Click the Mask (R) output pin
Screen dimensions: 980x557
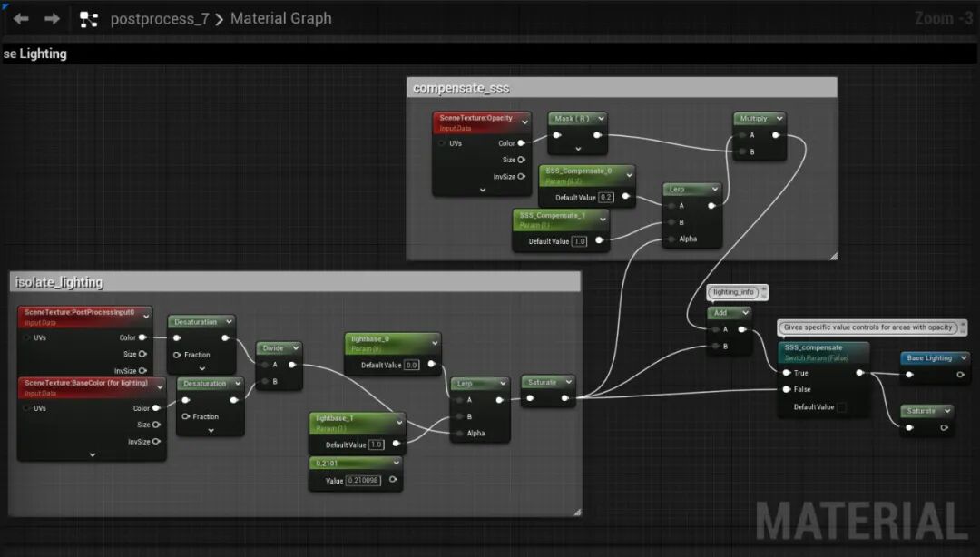597,135
